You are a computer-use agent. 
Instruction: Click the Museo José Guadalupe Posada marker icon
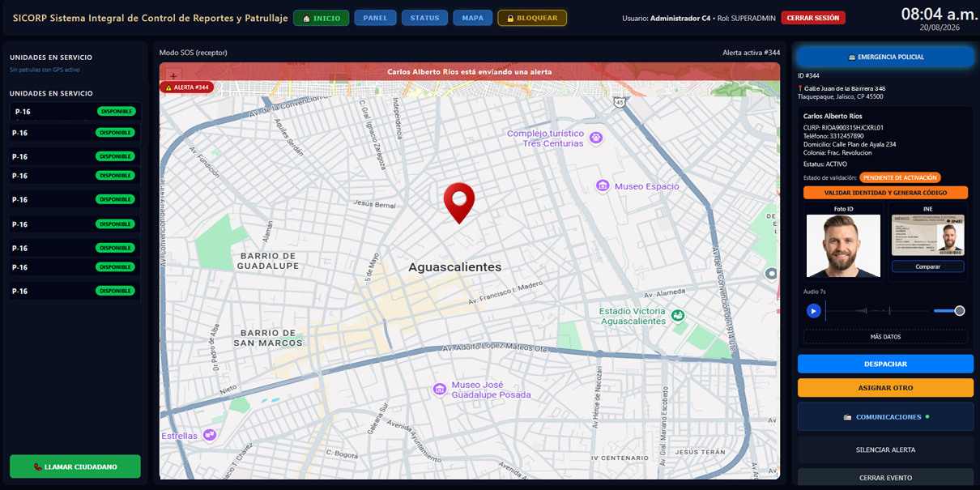pos(439,389)
